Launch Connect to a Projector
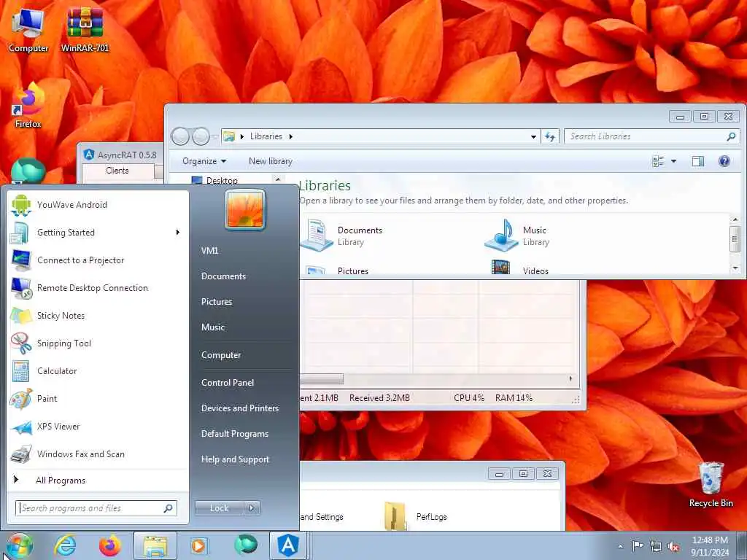Viewport: 747px width, 560px height. tap(98, 260)
